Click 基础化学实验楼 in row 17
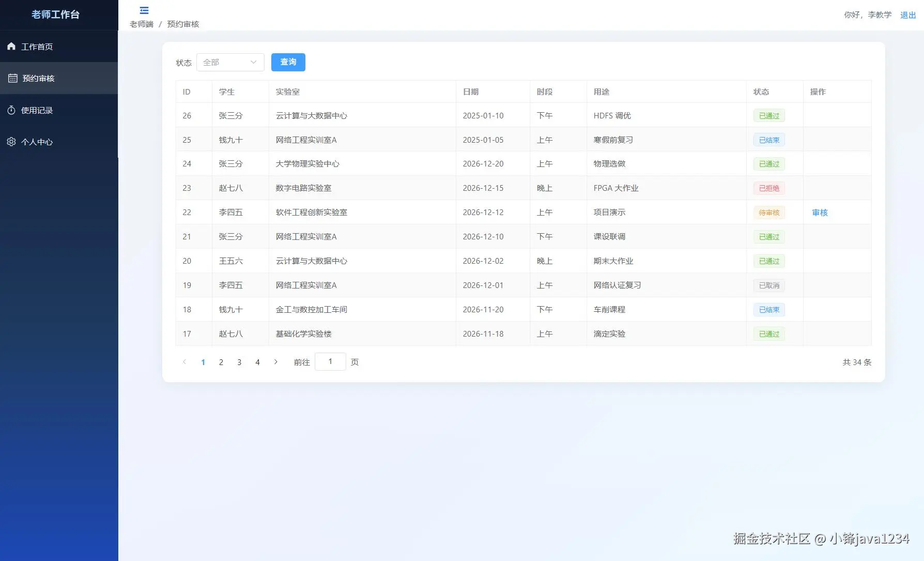The width and height of the screenshot is (924, 561). [x=303, y=334]
